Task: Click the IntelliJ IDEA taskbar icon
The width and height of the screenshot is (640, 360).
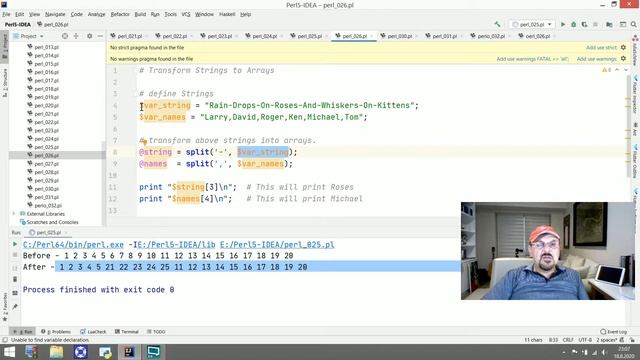Action: pyautogui.click(x=129, y=352)
